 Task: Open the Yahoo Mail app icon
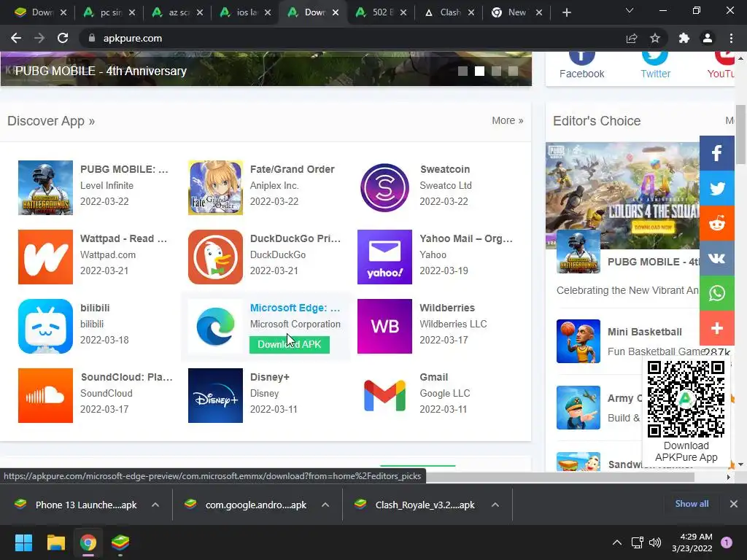point(384,257)
